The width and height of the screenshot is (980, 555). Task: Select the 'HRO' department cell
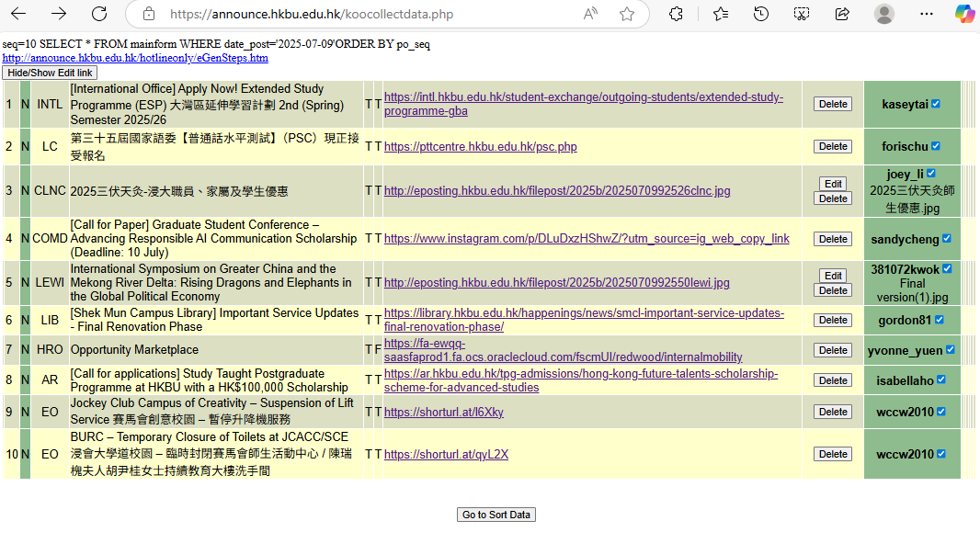click(50, 349)
